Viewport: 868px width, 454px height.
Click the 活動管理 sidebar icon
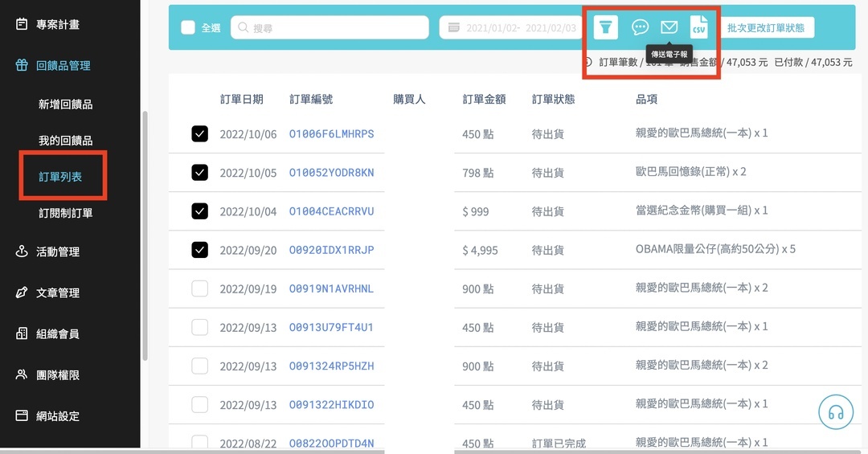[x=22, y=252]
